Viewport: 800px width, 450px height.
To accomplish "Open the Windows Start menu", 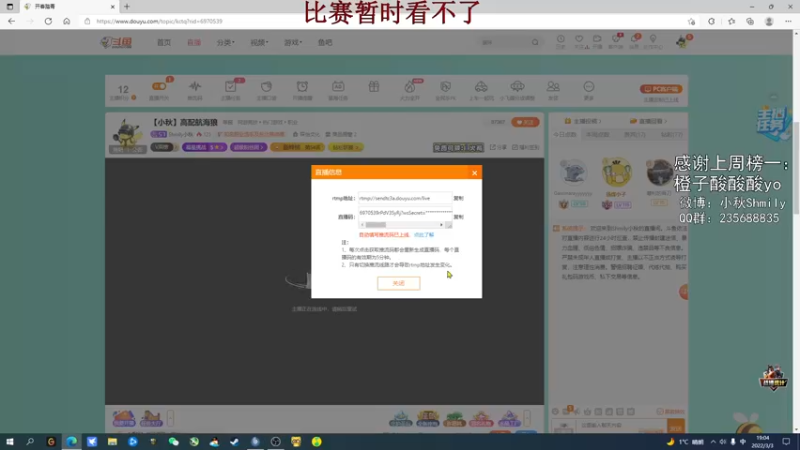I will [10, 442].
